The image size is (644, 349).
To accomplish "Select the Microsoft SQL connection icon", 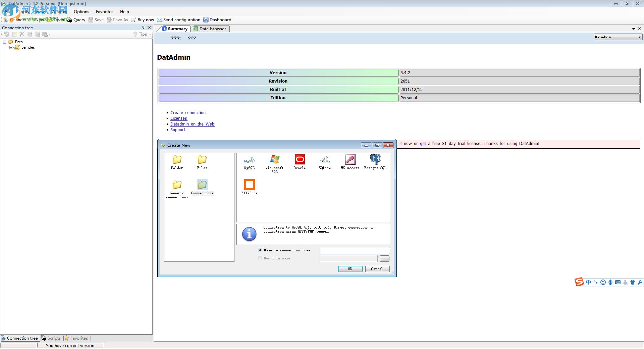I will (x=274, y=164).
